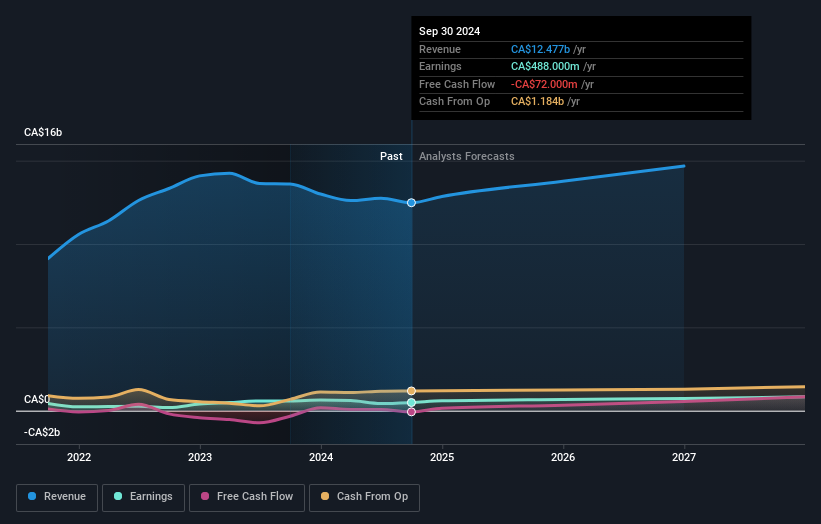Screen dimensions: 821x524
Task: Click the Cash From Op label in tooltip
Action: 454,102
